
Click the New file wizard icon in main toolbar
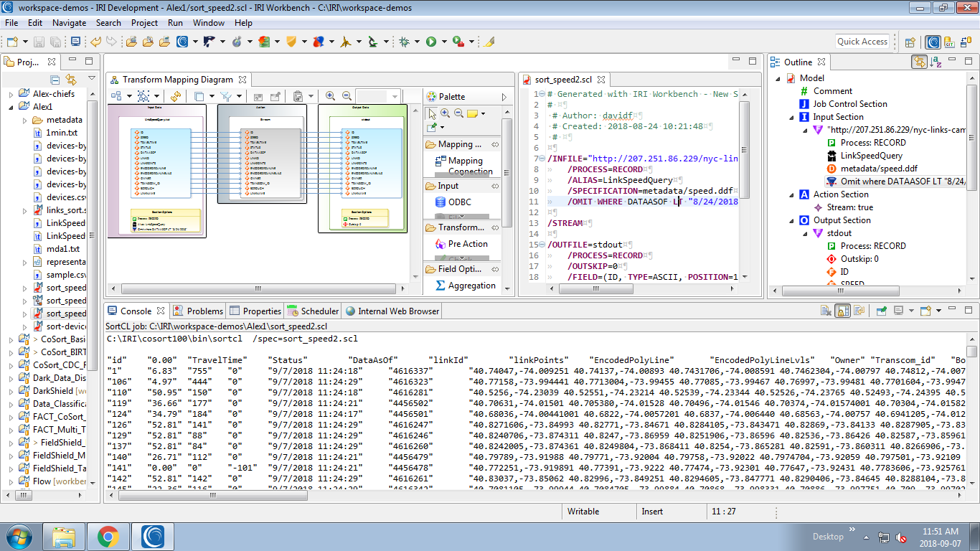click(13, 42)
